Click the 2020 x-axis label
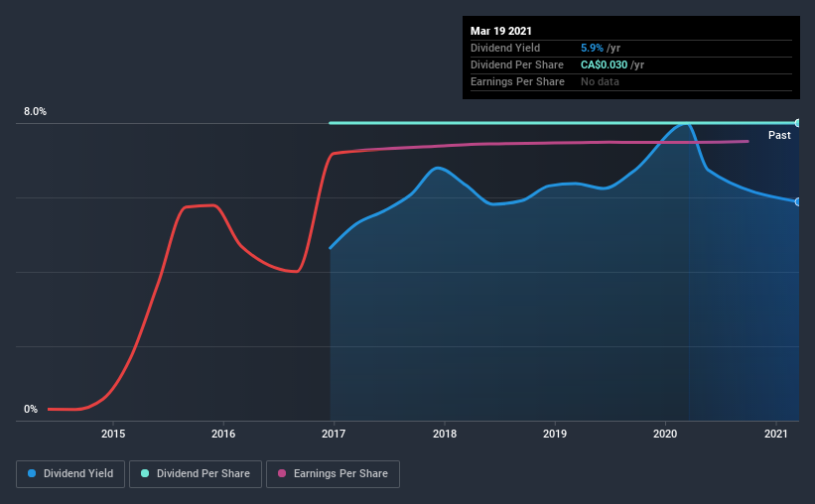This screenshot has height=504, width=815. (x=665, y=434)
